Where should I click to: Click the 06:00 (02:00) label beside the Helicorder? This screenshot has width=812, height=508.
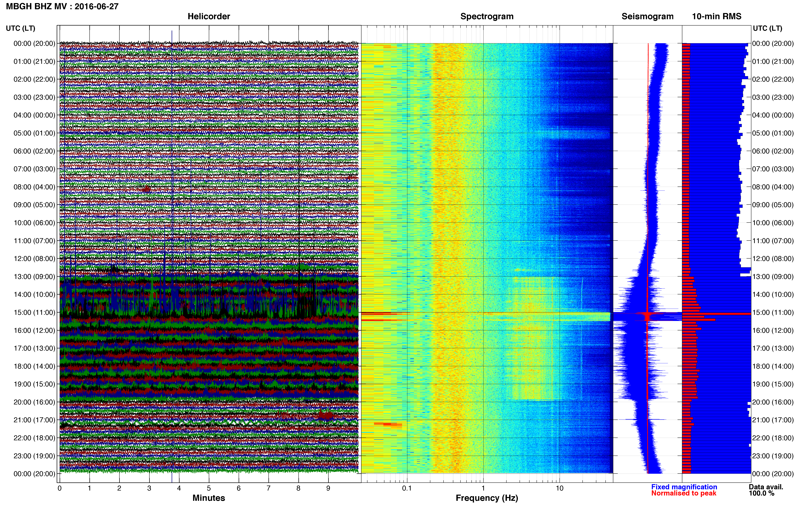(34, 151)
